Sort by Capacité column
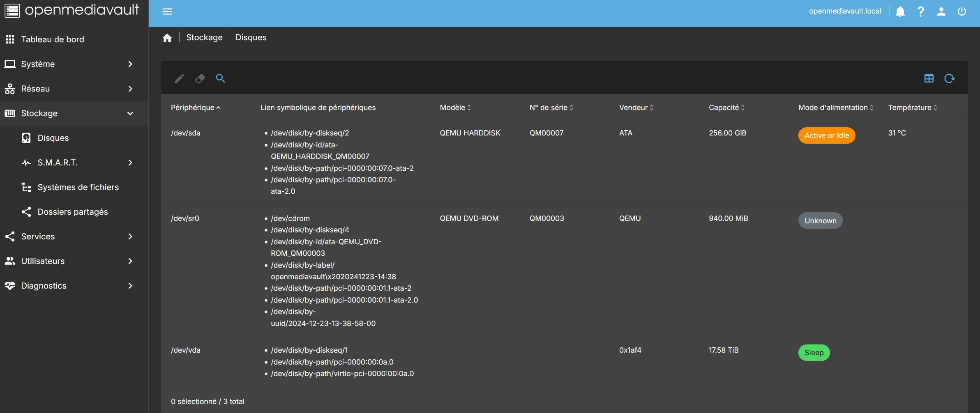Viewport: 980px width, 413px height. click(726, 108)
